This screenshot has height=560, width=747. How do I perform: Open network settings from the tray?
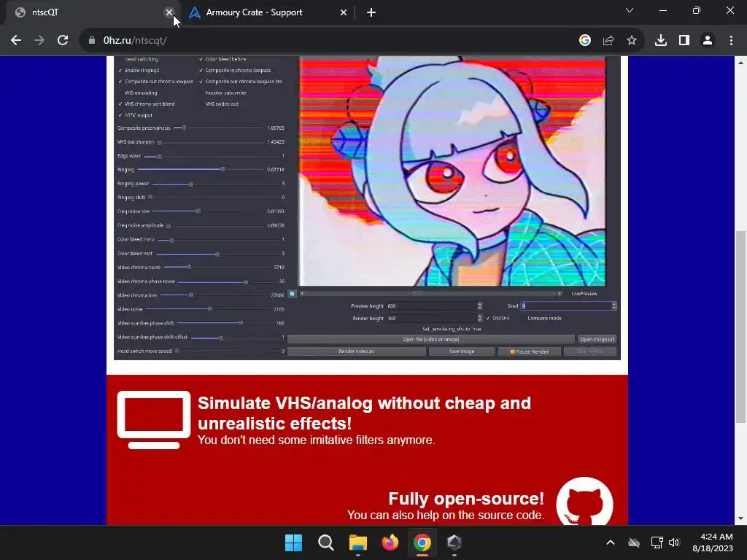(657, 542)
